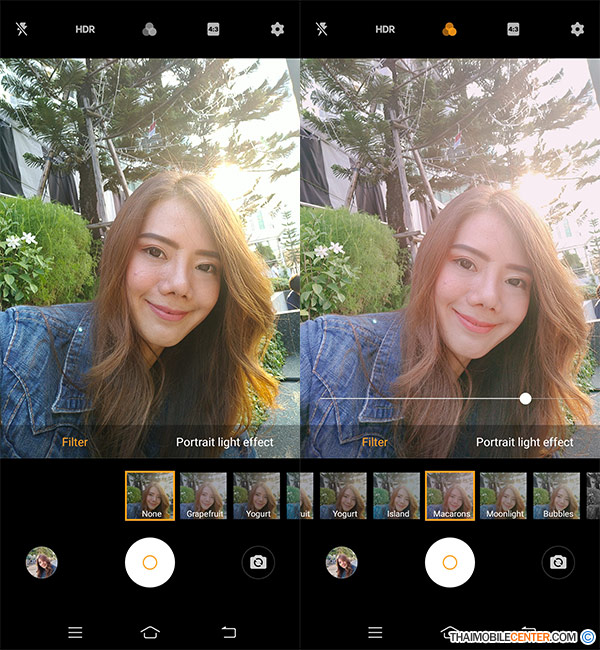Open gallery preview thumbnail, right screen
The image size is (600, 650).
342,563
